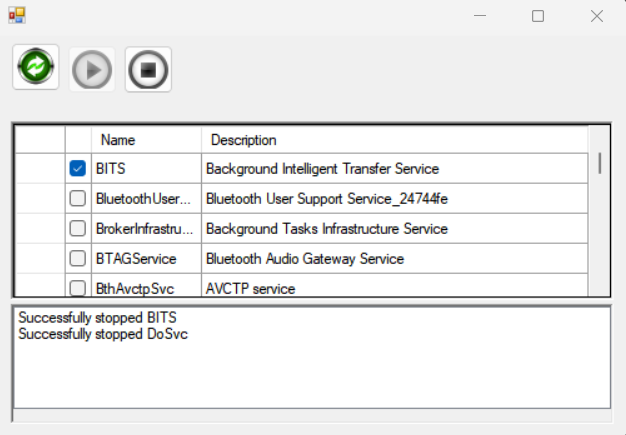Uncheck the BITS service checkbox
This screenshot has width=626, height=435.
(x=77, y=169)
